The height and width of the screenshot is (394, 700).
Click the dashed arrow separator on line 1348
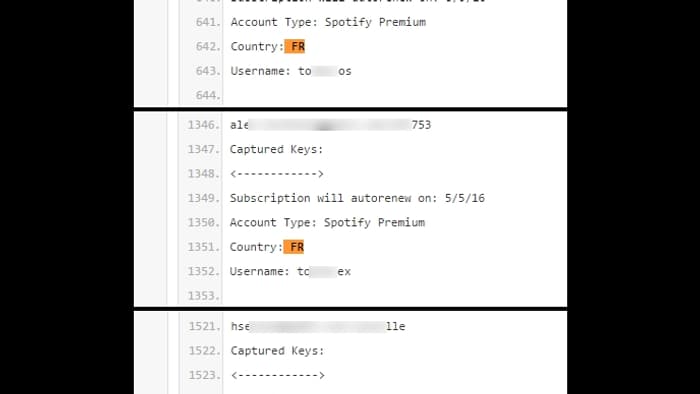[x=276, y=174]
